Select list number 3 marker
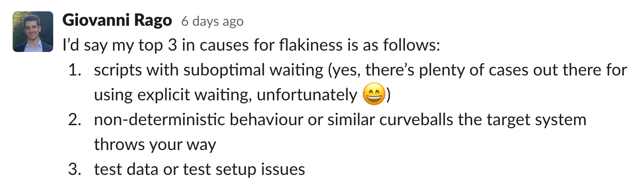Screen dimensions: 644x188 78,169
